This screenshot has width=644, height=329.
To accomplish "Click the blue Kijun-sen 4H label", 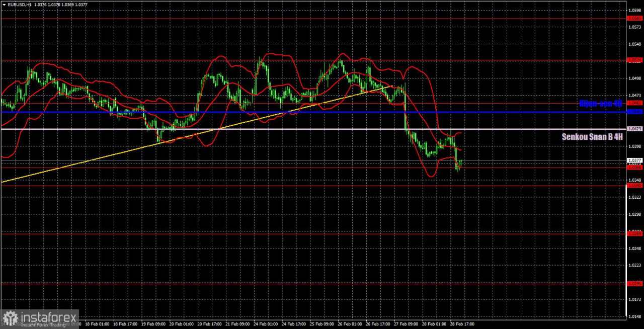I will point(601,103).
